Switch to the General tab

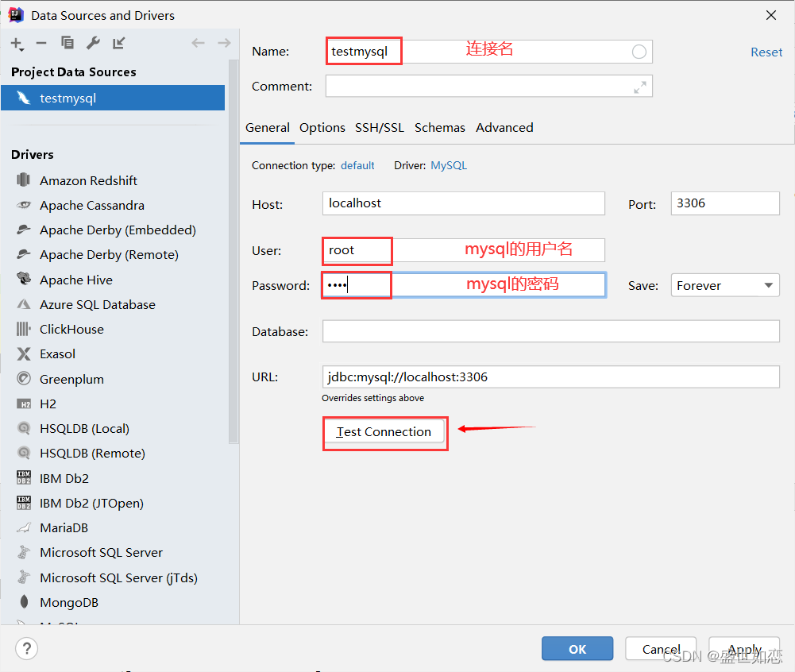(267, 127)
